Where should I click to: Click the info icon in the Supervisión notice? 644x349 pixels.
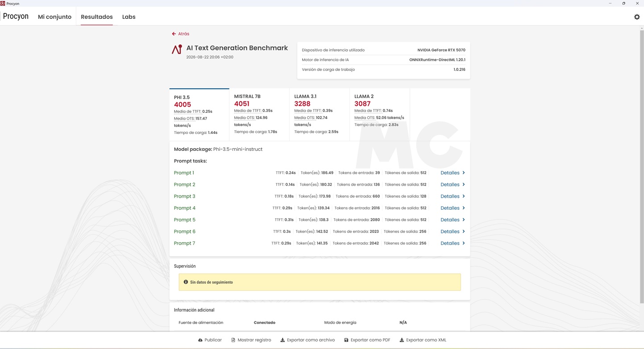click(x=186, y=282)
